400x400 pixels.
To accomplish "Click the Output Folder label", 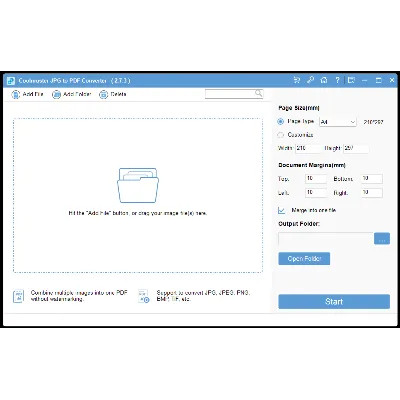I will (x=299, y=224).
